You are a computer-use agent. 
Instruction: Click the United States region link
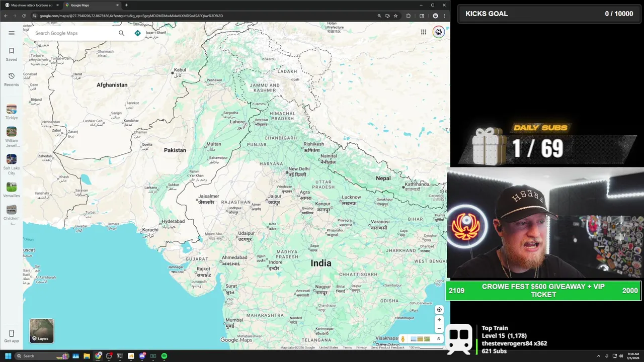pos(329,347)
